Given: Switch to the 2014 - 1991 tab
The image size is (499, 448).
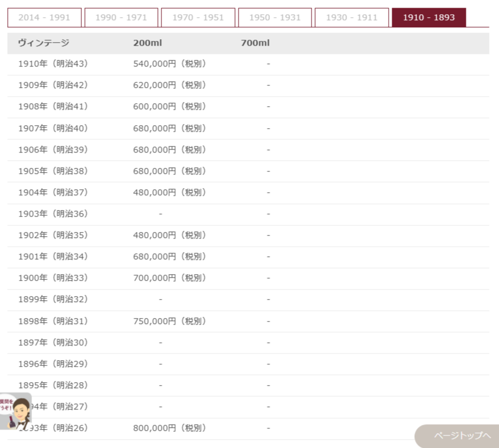Looking at the screenshot, I should [x=44, y=18].
